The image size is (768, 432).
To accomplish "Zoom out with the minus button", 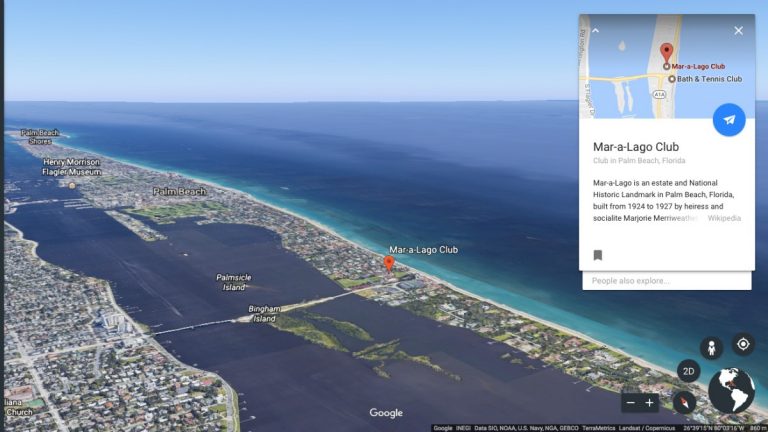I will [x=631, y=403].
